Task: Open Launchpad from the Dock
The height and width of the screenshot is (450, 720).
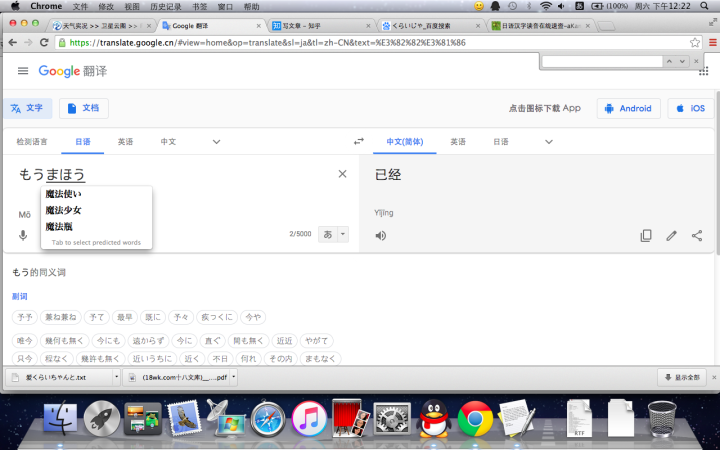Action: 101,418
